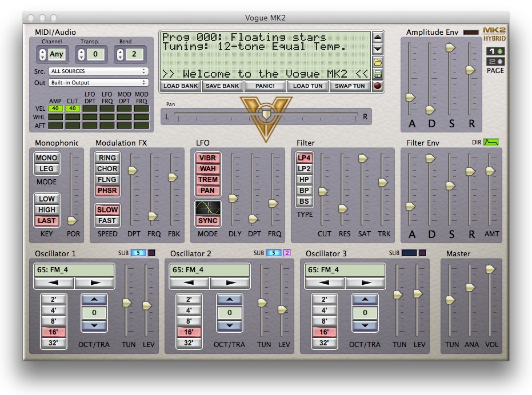Toggle the Filter Env DIR direction icon
This screenshot has height=395, width=532.
[491, 142]
